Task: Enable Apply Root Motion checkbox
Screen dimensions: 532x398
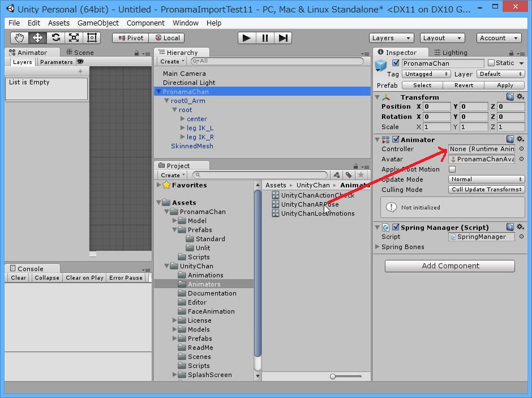Action: point(452,169)
